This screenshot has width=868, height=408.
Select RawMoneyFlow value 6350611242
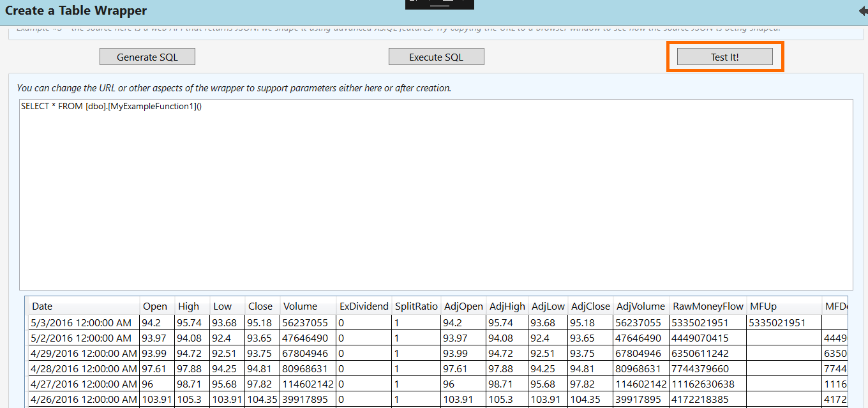tap(708, 353)
